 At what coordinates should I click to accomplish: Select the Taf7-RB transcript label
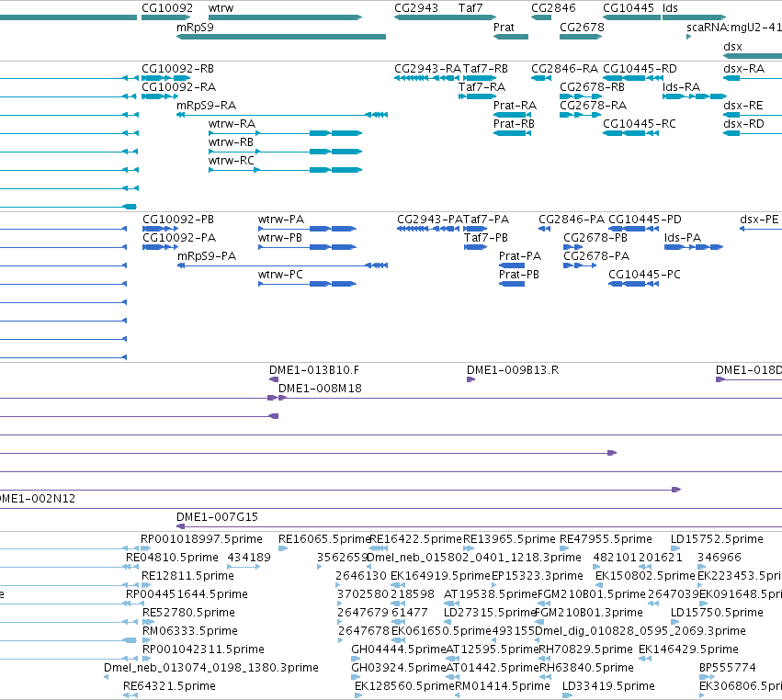click(485, 68)
